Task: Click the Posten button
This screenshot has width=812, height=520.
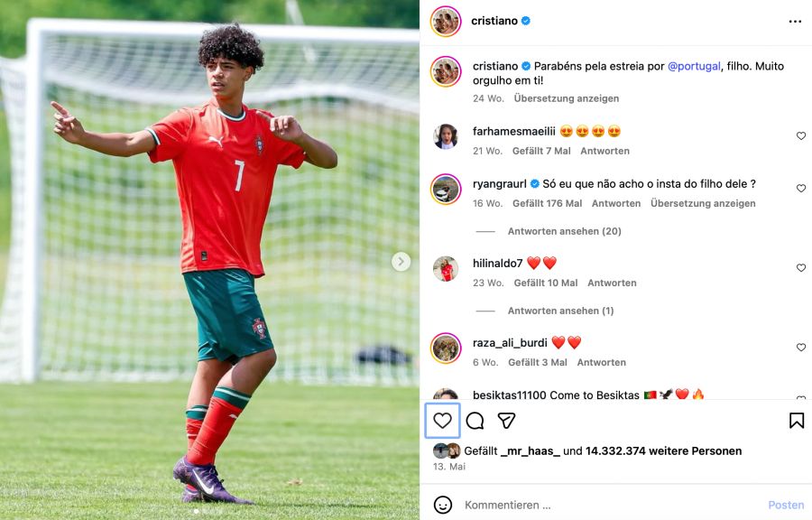Action: pos(786,505)
